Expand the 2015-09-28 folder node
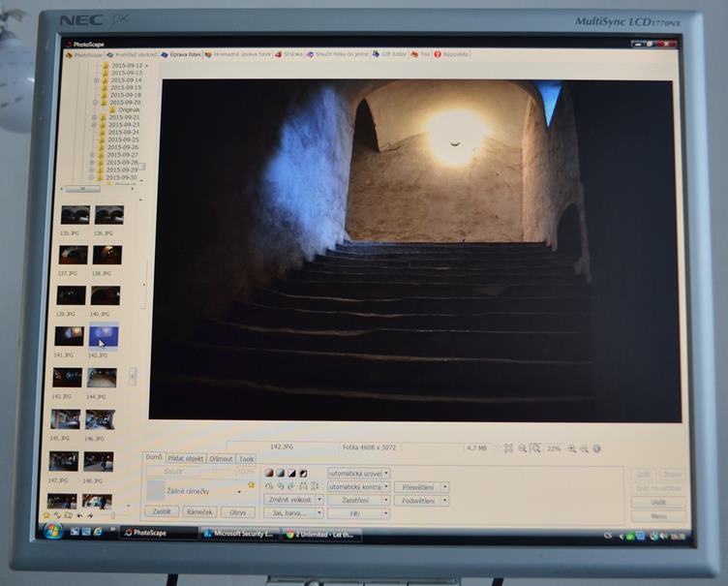Viewport: 728px width, 586px height. tap(92, 163)
